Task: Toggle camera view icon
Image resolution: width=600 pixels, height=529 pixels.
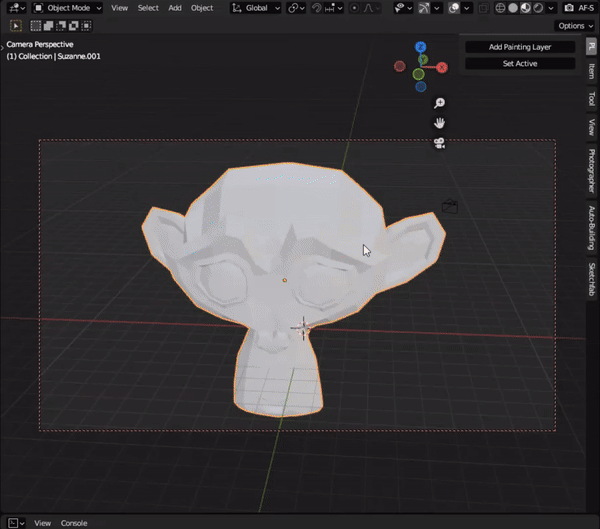Action: click(x=439, y=143)
